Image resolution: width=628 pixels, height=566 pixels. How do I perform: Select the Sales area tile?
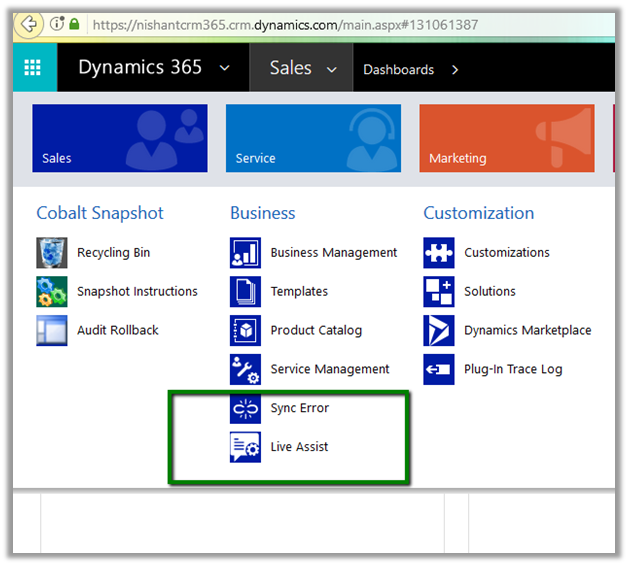(x=120, y=138)
